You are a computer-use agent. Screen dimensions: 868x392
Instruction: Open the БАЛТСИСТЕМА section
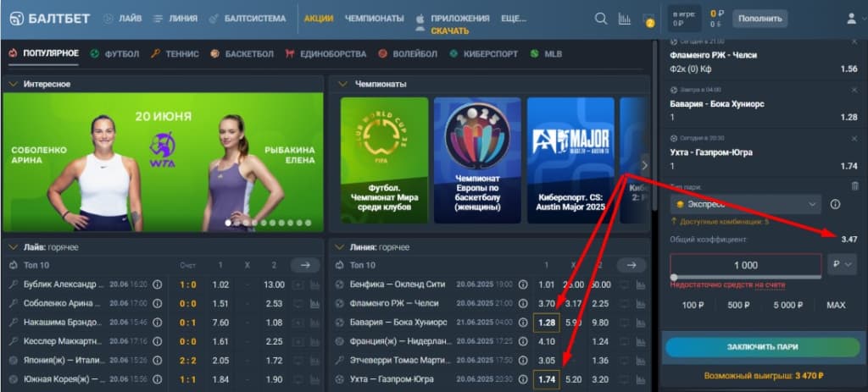tap(248, 19)
